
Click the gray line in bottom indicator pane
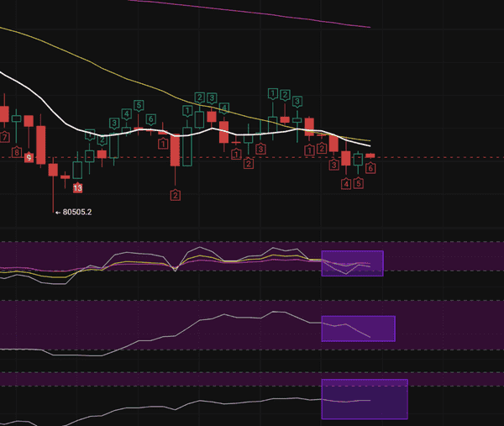coord(168,402)
